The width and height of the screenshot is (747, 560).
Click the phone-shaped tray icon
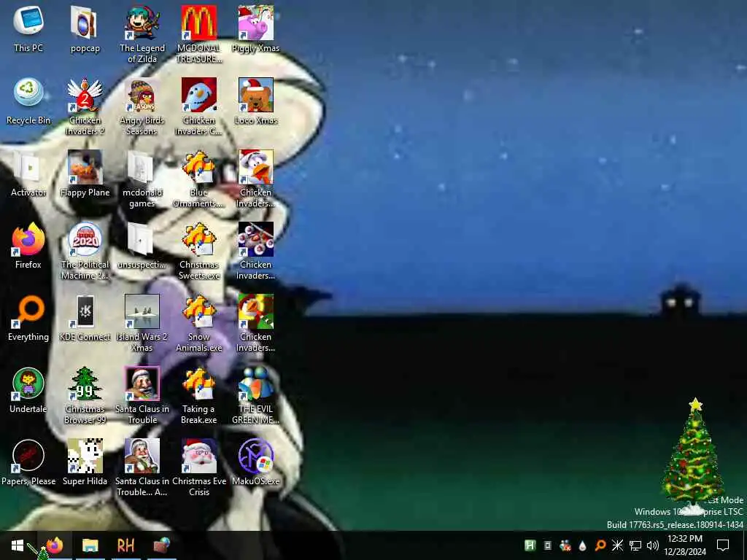point(548,545)
